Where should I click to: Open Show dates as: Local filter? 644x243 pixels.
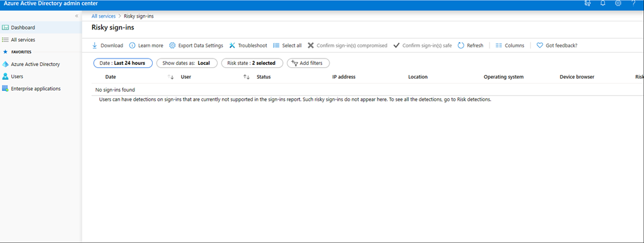tap(187, 64)
